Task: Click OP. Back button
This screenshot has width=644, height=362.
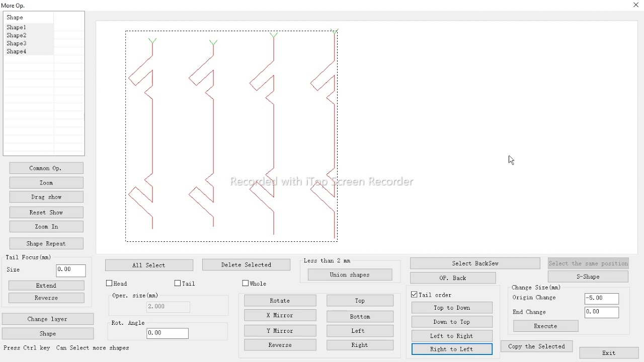Action: point(453,278)
